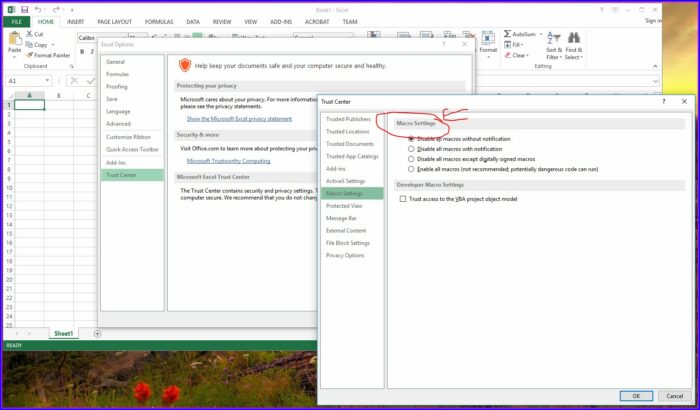
Task: Select Trusted Documents in Trust Center
Action: click(350, 144)
